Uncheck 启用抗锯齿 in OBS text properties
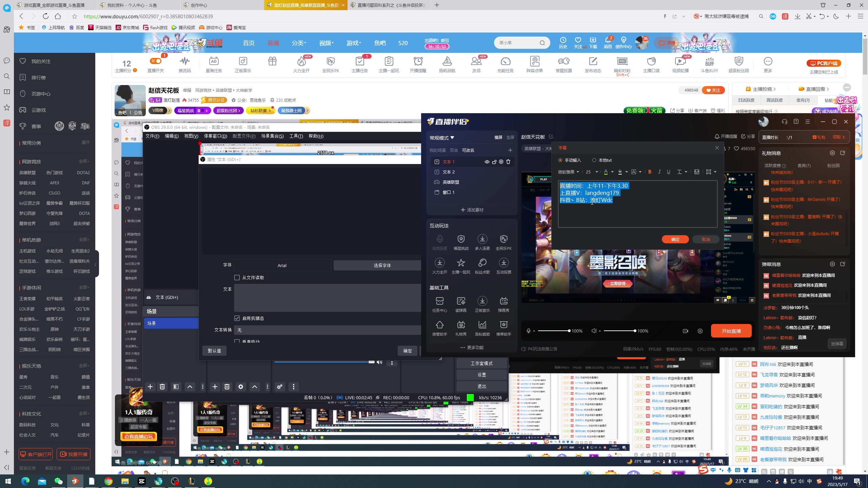The height and width of the screenshot is (488, 868). point(237,318)
